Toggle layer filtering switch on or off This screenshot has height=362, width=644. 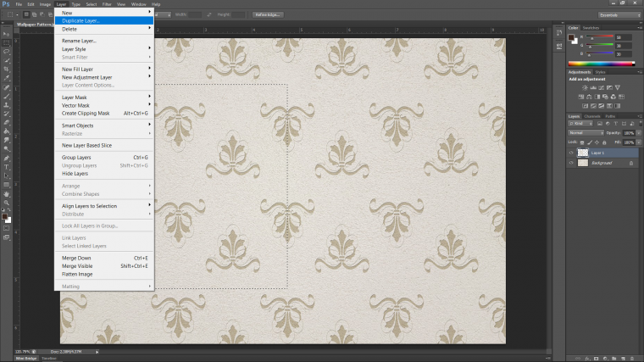(x=641, y=123)
